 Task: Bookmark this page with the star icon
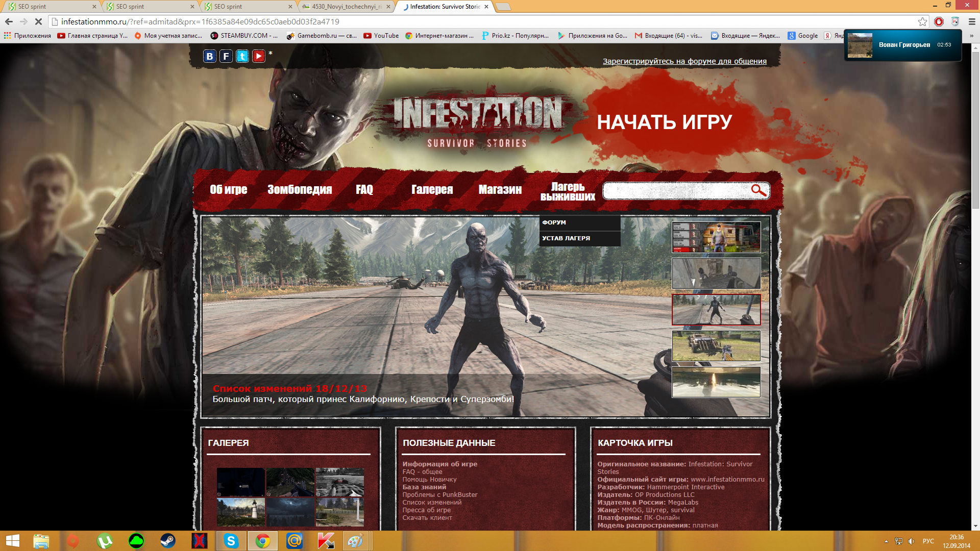(x=922, y=21)
